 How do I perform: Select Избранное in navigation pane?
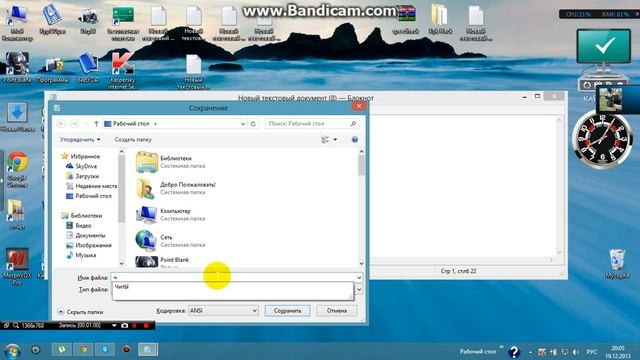tap(81, 156)
